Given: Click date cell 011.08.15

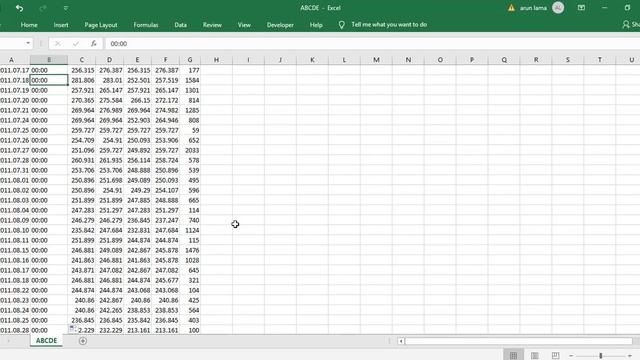Looking at the screenshot, I should tap(15, 251).
